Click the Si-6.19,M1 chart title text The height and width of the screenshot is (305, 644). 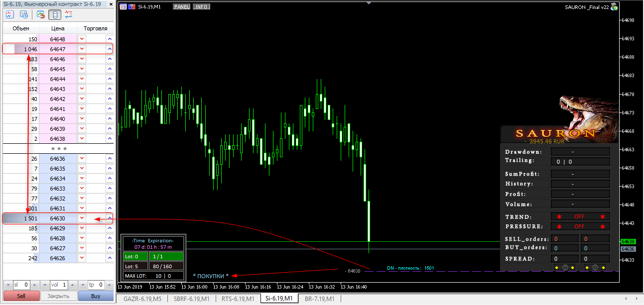(149, 7)
